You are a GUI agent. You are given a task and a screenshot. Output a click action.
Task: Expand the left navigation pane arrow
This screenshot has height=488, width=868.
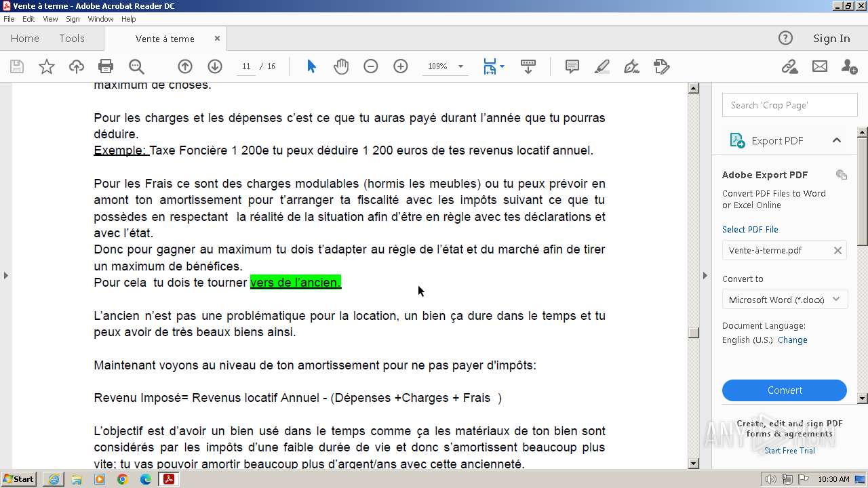6,275
